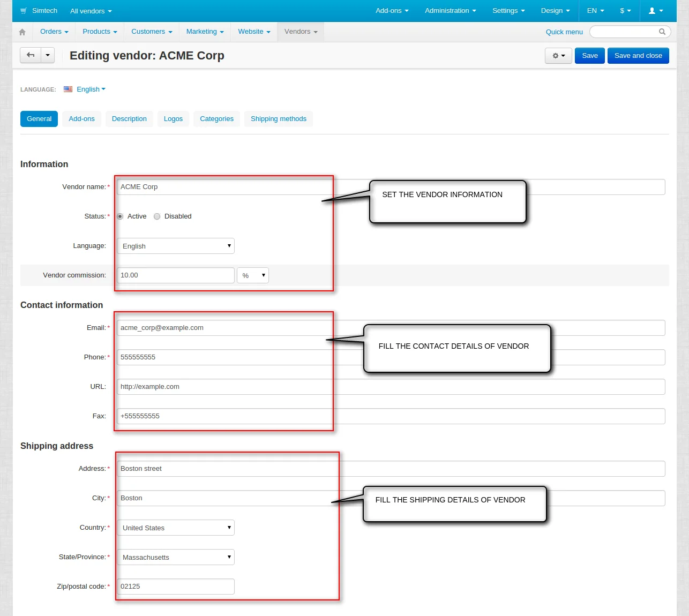Click the Simtech shopping cart icon
Screen dimensions: 689x616
click(x=24, y=11)
